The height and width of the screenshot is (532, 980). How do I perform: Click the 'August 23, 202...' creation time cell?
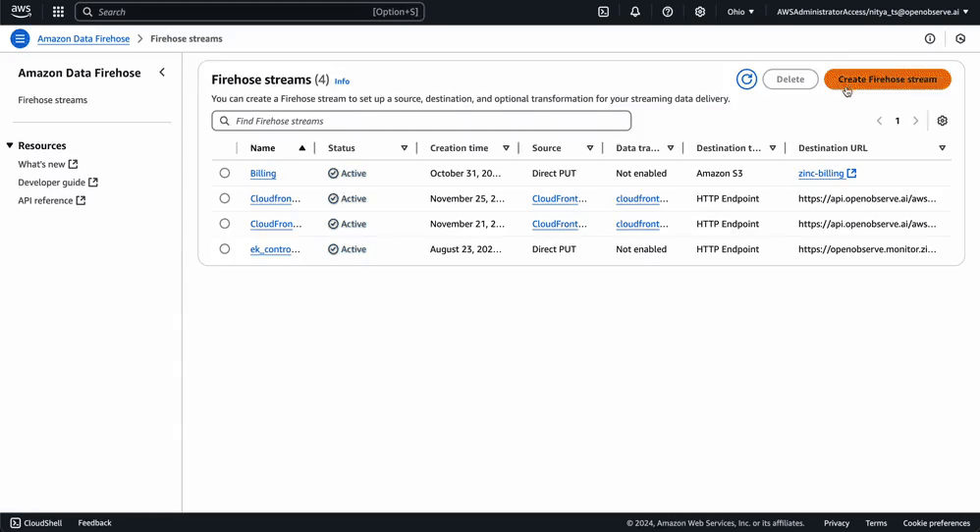click(x=465, y=248)
